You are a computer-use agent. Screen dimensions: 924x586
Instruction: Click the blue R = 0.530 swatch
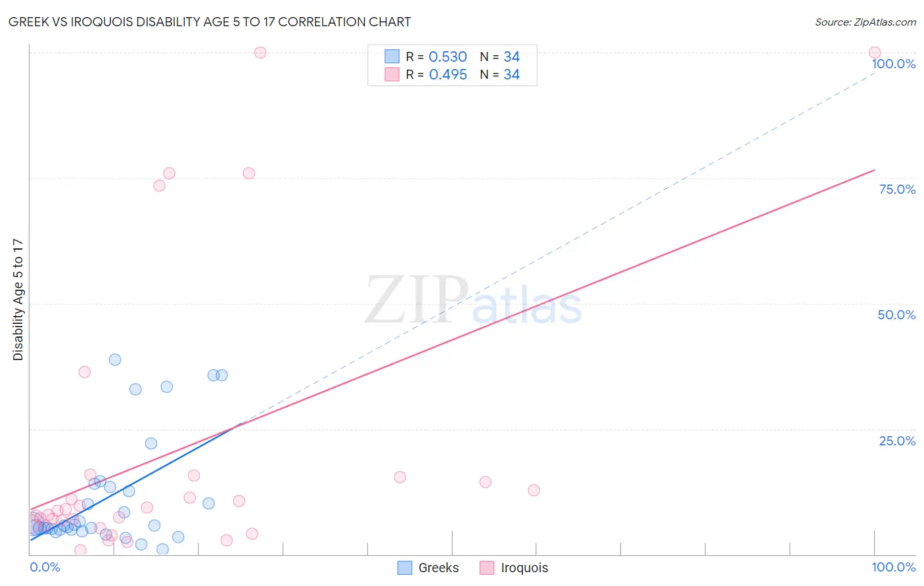point(392,56)
